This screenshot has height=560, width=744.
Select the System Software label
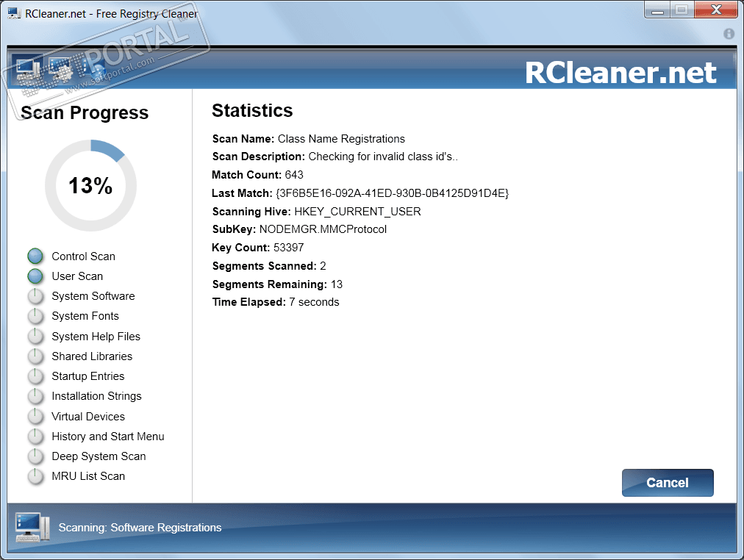coord(93,296)
